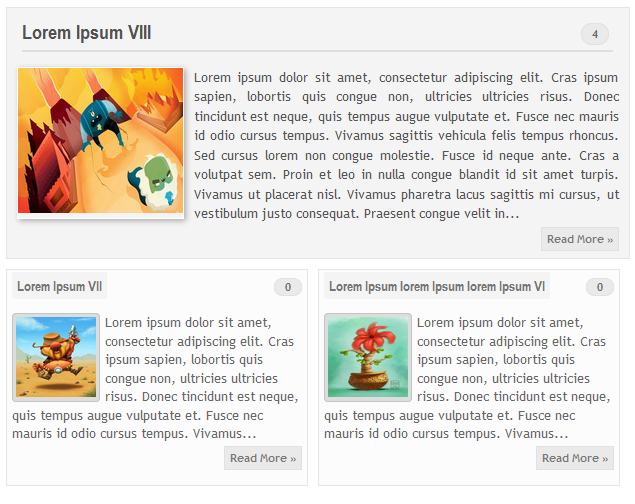635x504 pixels.
Task: Open the running cowboy thumbnail image
Action: [x=56, y=357]
